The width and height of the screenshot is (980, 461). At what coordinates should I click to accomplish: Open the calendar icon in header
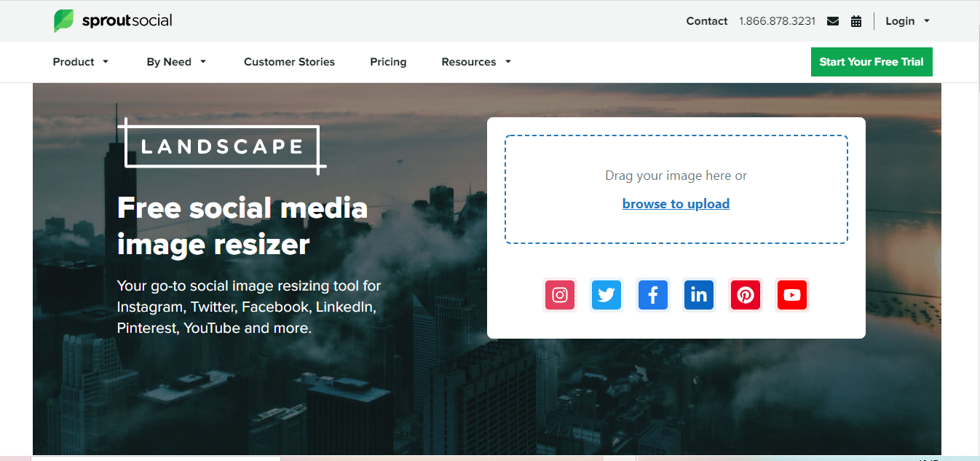pyautogui.click(x=856, y=21)
